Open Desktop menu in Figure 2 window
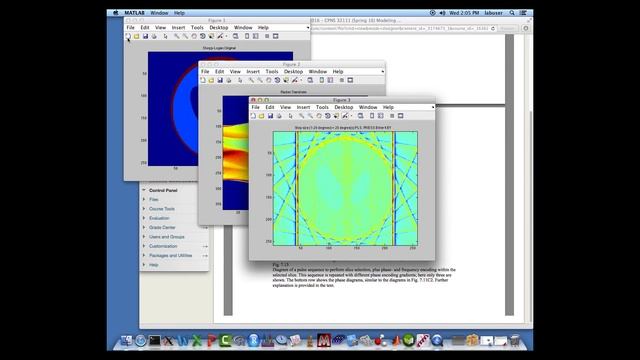 [x=293, y=72]
